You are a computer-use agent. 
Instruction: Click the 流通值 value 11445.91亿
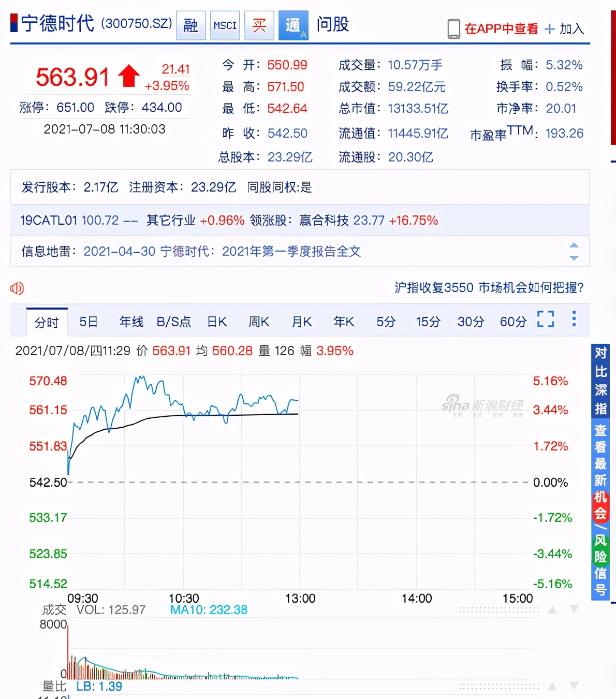tap(418, 134)
